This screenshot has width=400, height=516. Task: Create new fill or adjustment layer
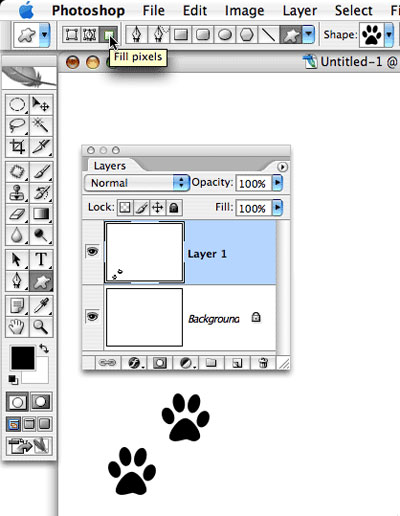click(x=186, y=363)
